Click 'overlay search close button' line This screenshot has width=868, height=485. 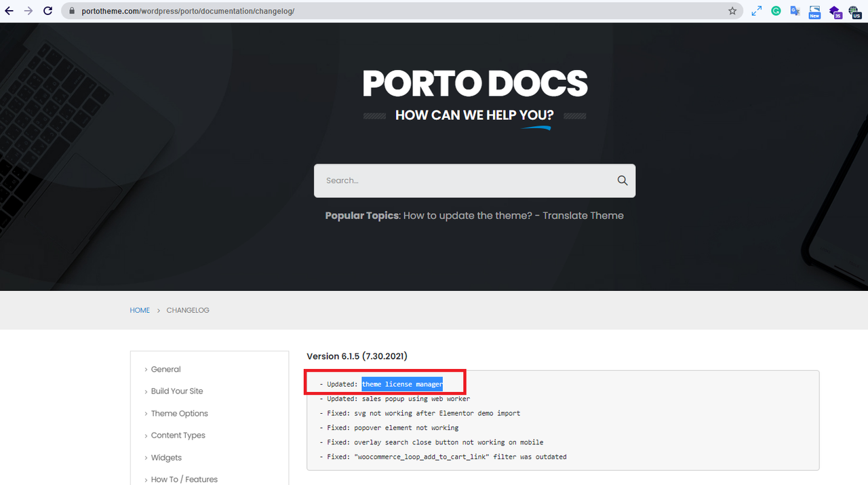pos(431,442)
